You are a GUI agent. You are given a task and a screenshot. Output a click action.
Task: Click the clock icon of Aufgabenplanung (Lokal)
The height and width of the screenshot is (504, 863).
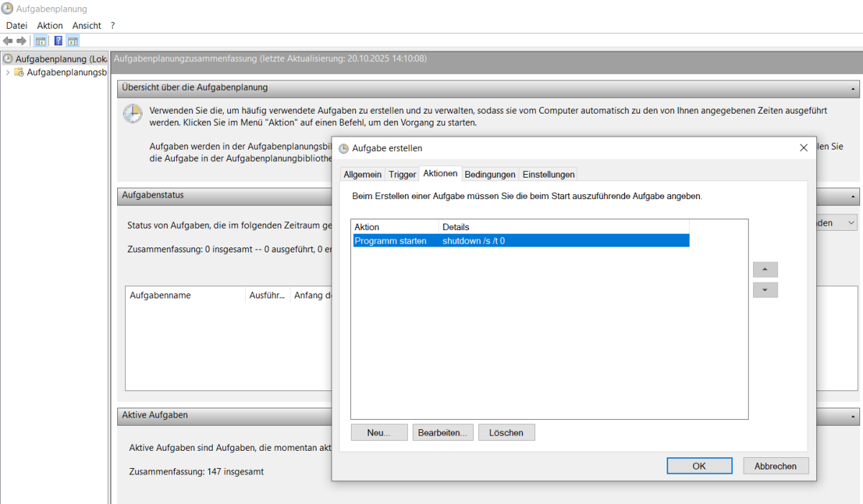(x=7, y=58)
